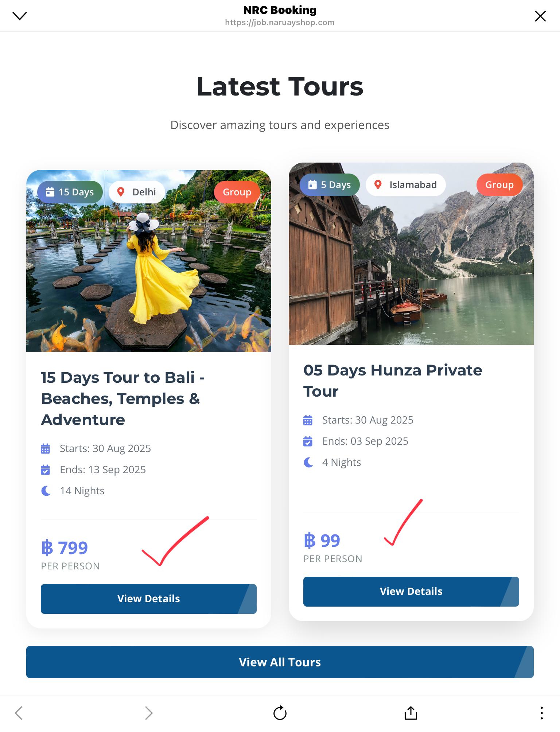Click the 15 Days duration badge

tap(70, 192)
